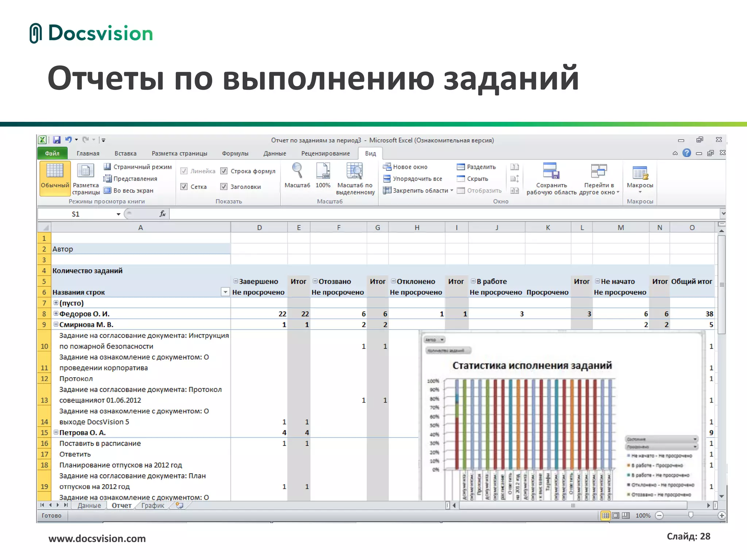The image size is (747, 560).
Task: Collapse the Не начато column group
Action: pos(597,281)
